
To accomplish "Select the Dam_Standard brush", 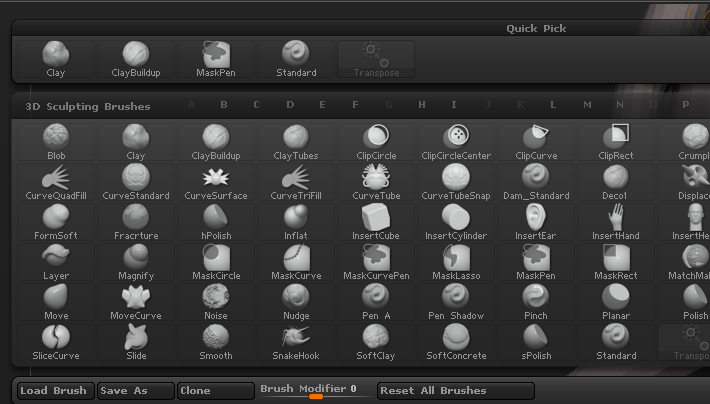I will click(x=536, y=183).
